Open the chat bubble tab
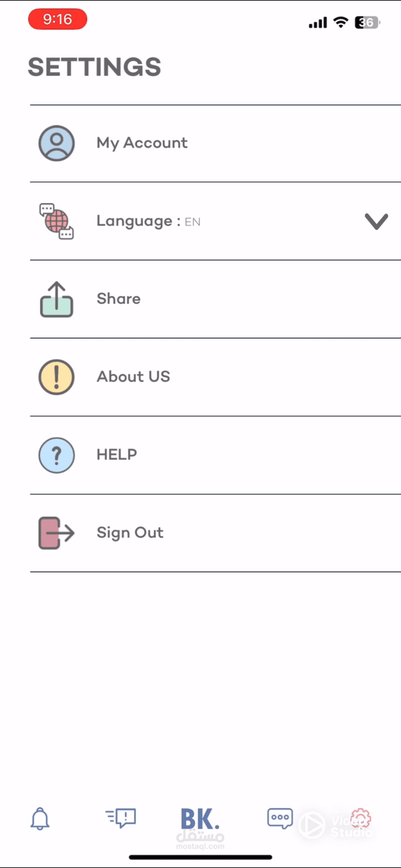The image size is (401, 868). (x=280, y=818)
